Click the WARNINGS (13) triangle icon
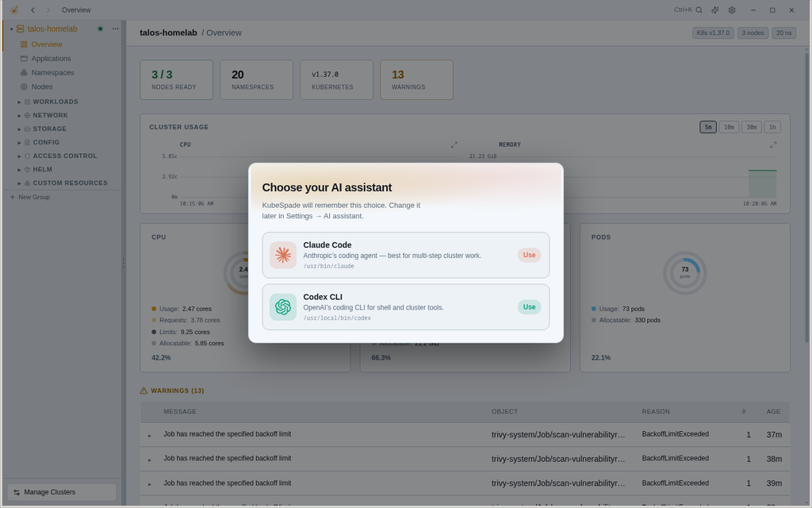 [x=144, y=391]
